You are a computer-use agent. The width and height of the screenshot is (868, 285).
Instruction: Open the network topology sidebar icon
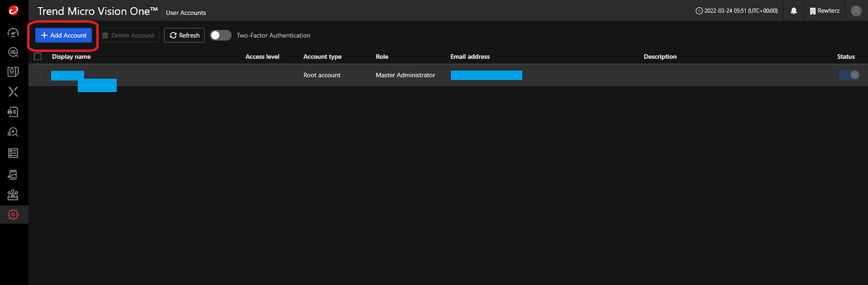coord(14,195)
